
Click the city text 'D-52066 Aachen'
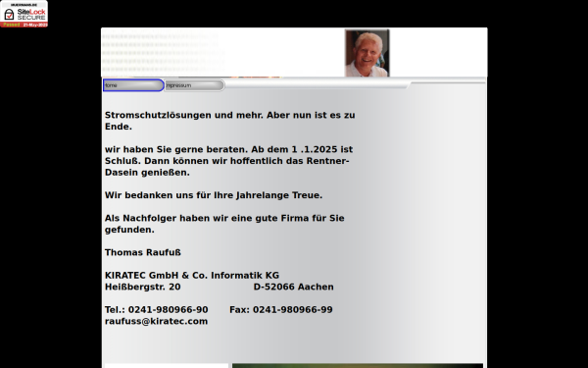pos(293,287)
